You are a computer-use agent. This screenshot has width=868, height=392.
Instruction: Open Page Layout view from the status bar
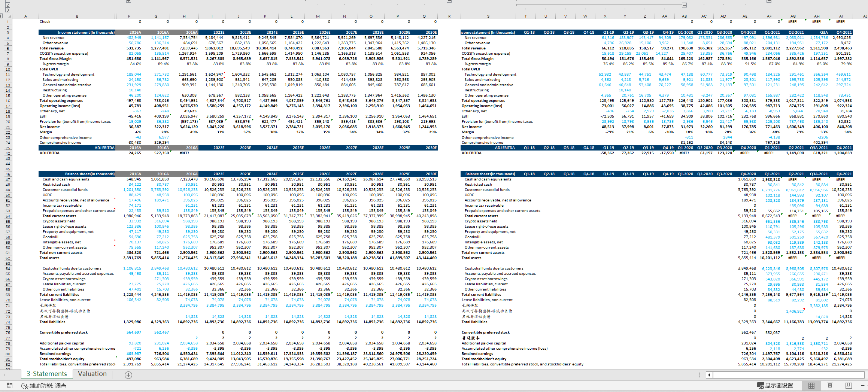pyautogui.click(x=830, y=386)
